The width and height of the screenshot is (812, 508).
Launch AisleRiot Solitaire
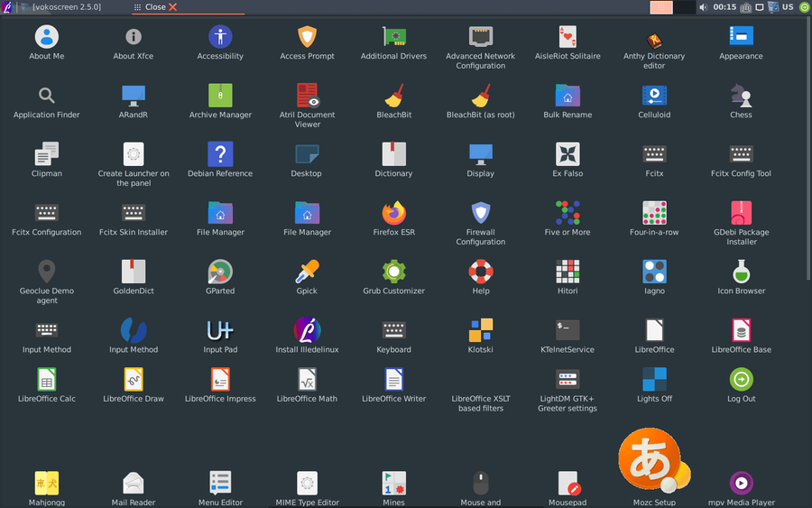[567, 42]
